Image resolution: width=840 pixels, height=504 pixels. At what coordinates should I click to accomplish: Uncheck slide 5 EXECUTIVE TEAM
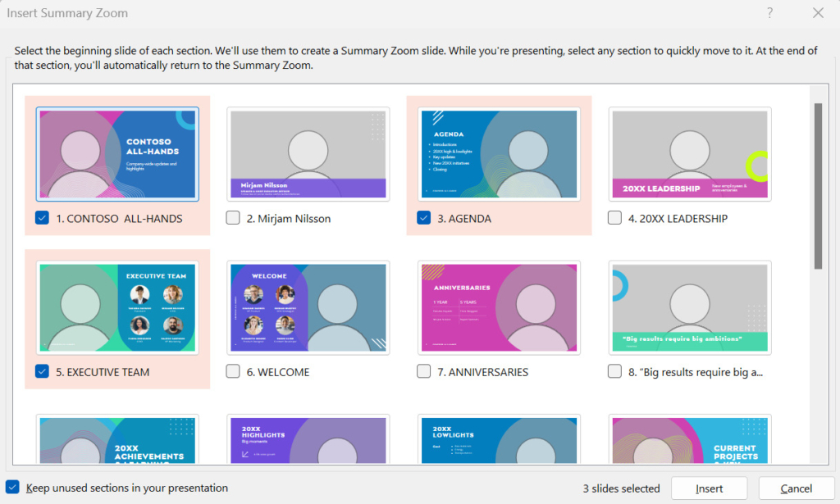(x=42, y=371)
